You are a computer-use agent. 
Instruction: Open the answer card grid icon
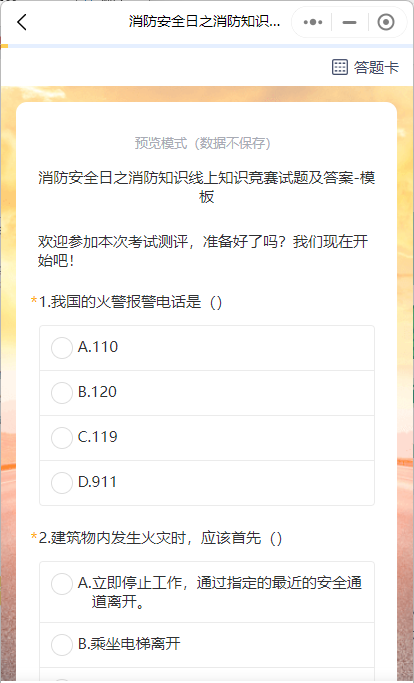[340, 67]
